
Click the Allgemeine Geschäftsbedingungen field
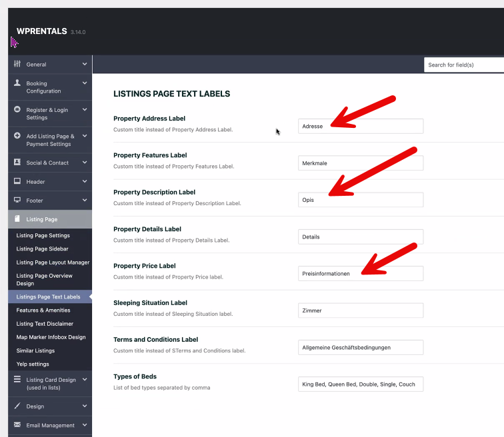(361, 348)
